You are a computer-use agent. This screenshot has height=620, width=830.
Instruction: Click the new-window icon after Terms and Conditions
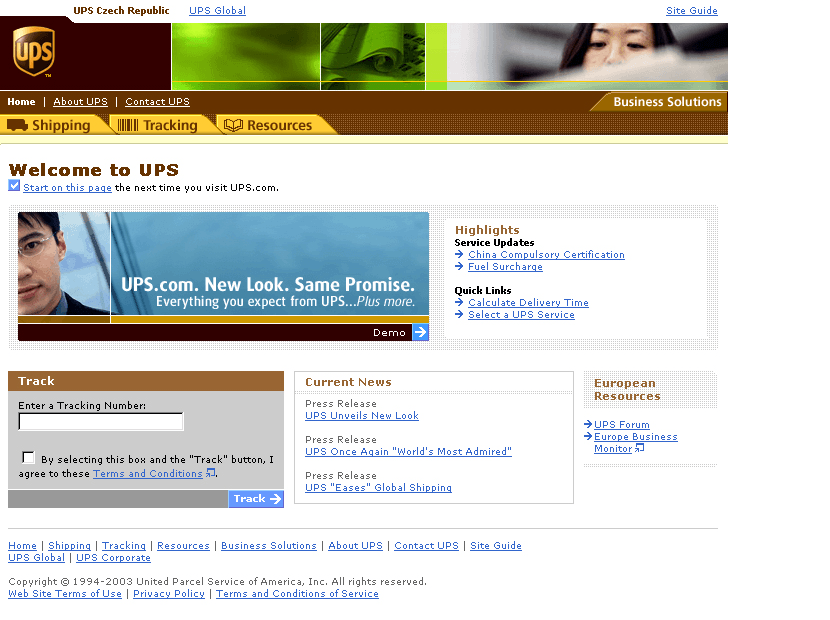(210, 473)
